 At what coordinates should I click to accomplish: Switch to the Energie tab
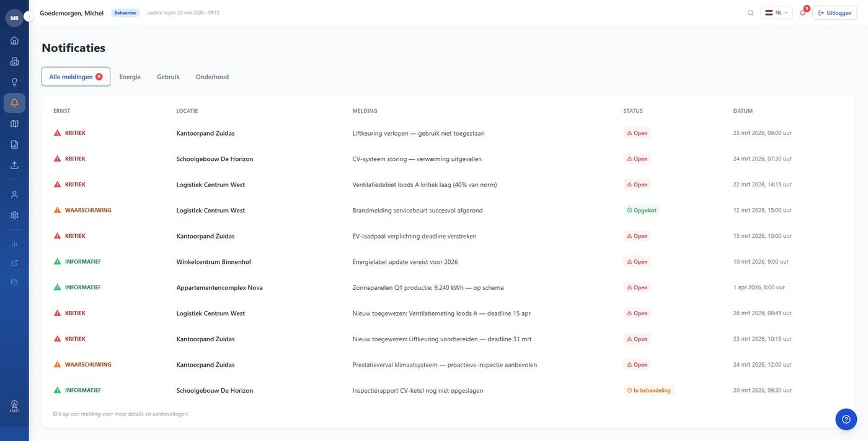(x=130, y=77)
